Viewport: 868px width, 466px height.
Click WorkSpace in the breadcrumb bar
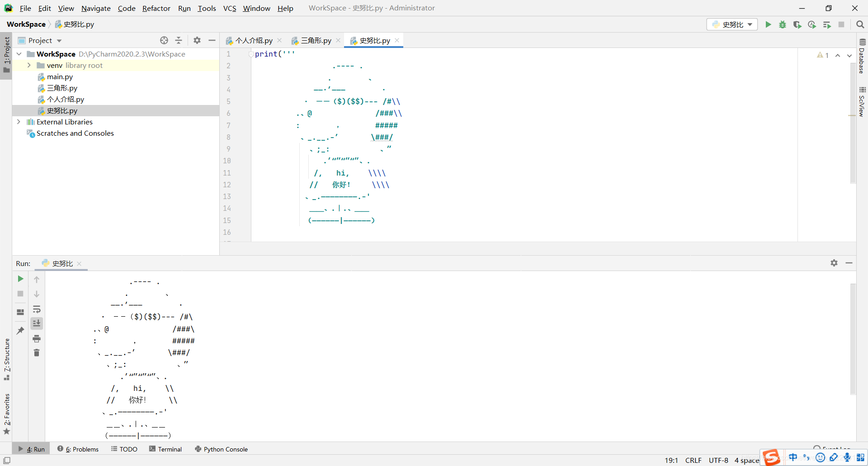pyautogui.click(x=26, y=24)
